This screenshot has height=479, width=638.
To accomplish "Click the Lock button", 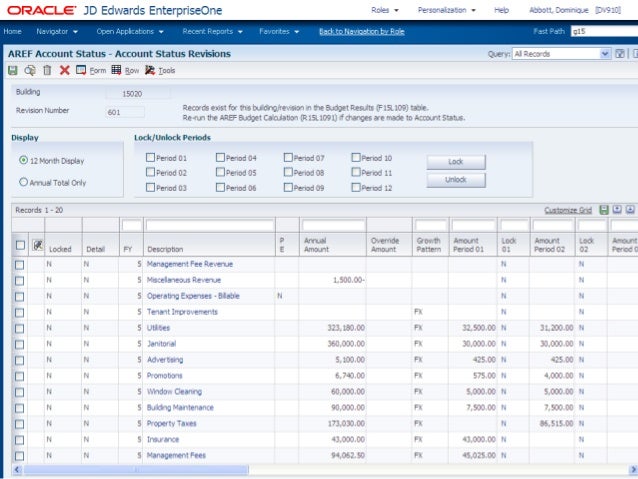I will click(456, 162).
